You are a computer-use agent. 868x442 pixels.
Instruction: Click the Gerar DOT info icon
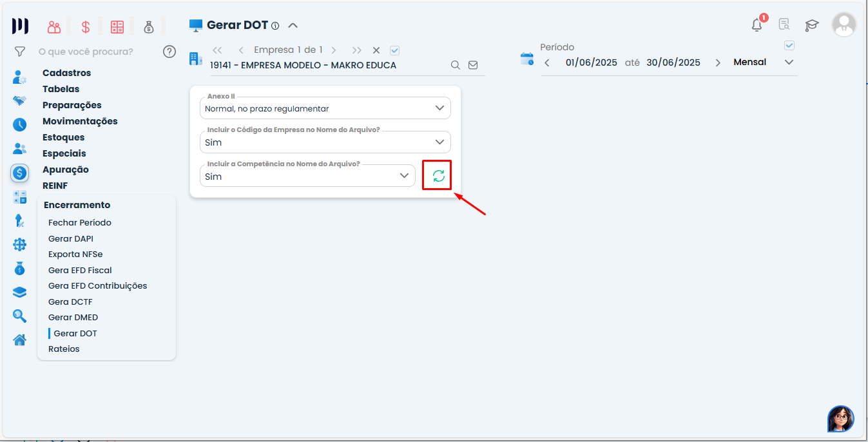[x=275, y=26]
